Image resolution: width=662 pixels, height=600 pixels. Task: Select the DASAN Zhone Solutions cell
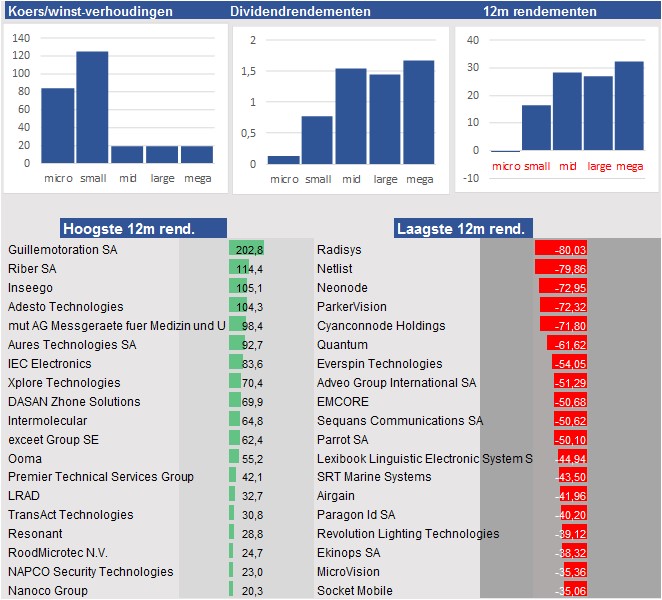(74, 402)
